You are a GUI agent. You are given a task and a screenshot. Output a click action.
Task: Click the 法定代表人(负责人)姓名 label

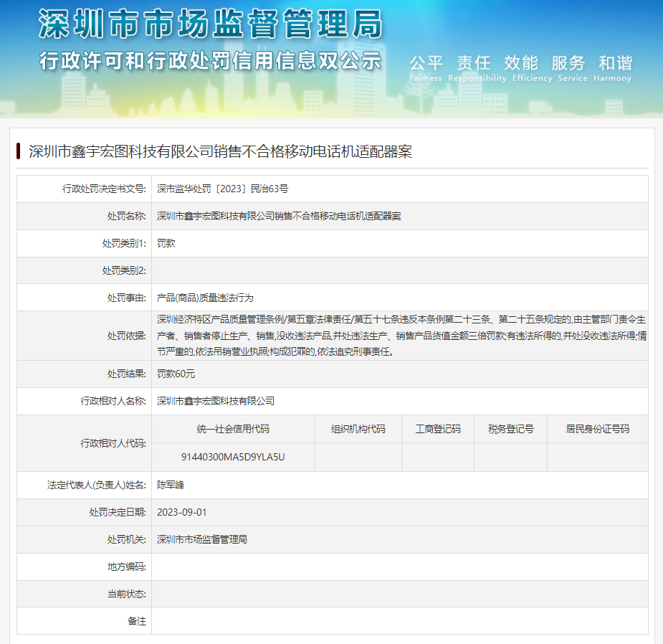click(97, 485)
